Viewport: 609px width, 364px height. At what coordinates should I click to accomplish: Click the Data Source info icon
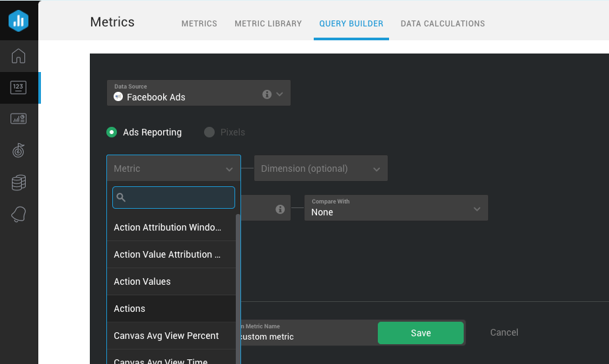pos(267,94)
